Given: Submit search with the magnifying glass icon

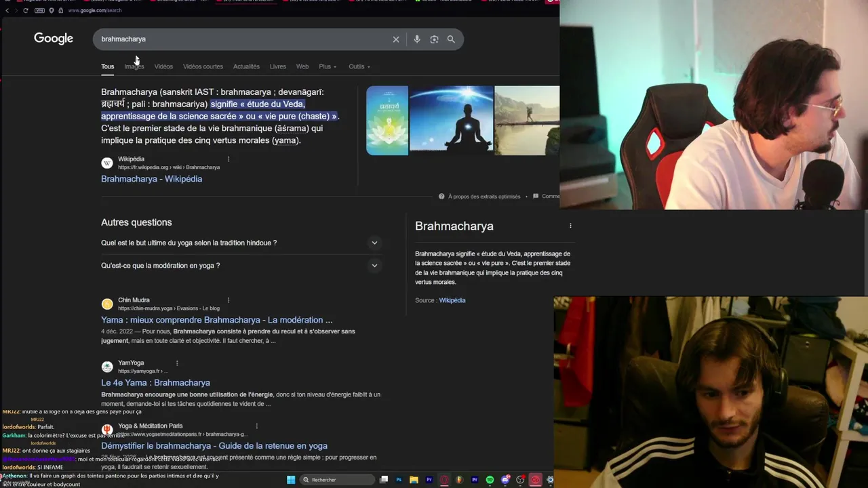Looking at the screenshot, I should coord(451,39).
